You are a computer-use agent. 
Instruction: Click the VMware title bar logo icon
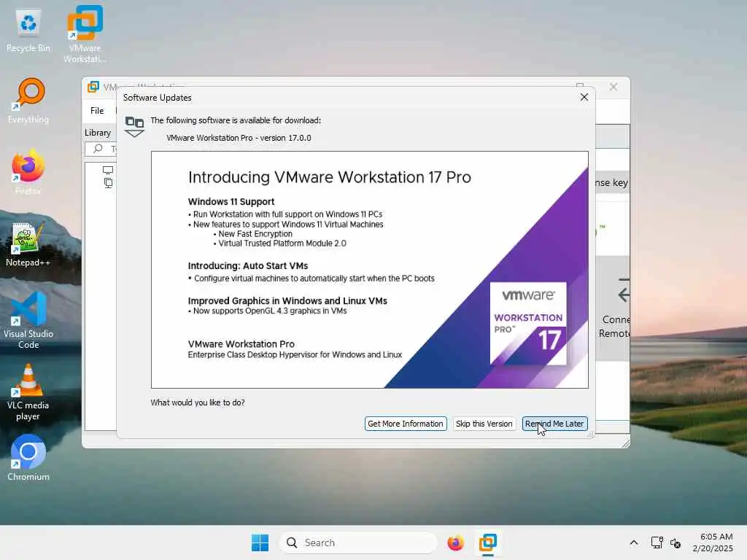pos(93,87)
